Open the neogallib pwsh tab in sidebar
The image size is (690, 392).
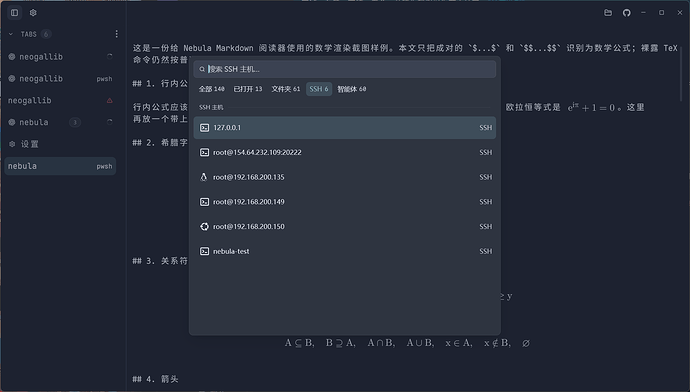tap(60, 78)
